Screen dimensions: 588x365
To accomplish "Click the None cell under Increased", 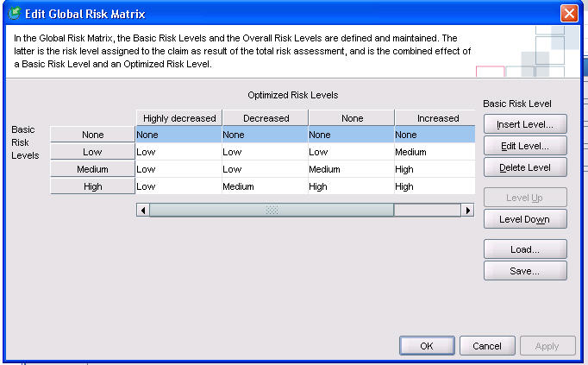I will coord(435,135).
